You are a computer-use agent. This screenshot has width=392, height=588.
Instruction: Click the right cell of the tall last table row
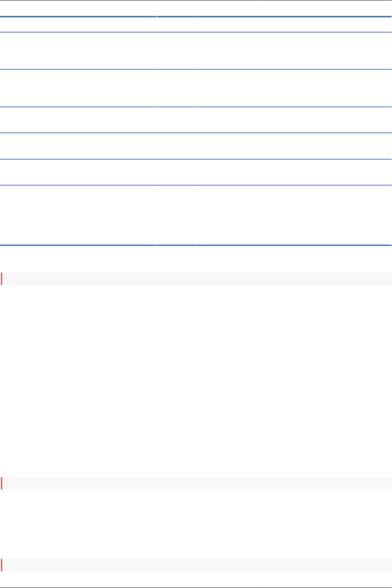[x=294, y=215]
